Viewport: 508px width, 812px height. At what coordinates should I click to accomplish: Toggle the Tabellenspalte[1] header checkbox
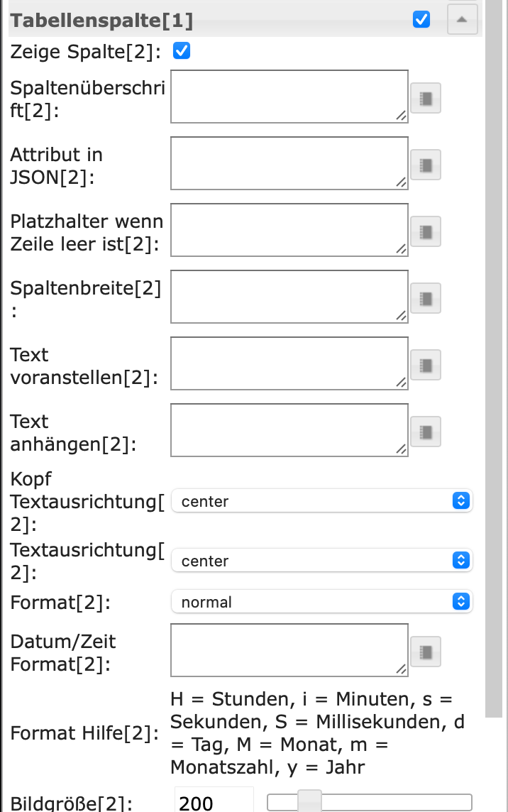tap(421, 19)
